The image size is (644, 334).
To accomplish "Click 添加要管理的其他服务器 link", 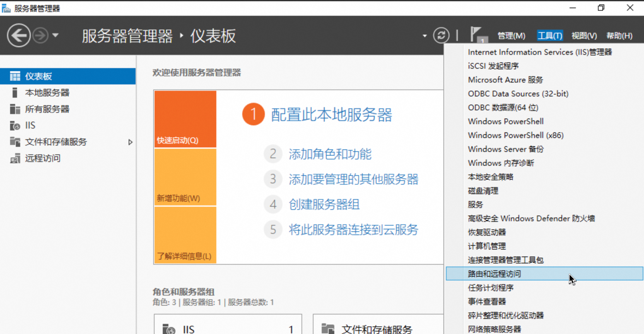I will pyautogui.click(x=354, y=179).
